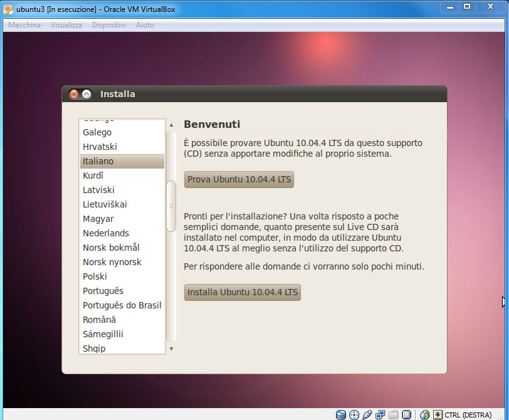Pick Română from the language list
509x420 pixels.
(x=122, y=320)
